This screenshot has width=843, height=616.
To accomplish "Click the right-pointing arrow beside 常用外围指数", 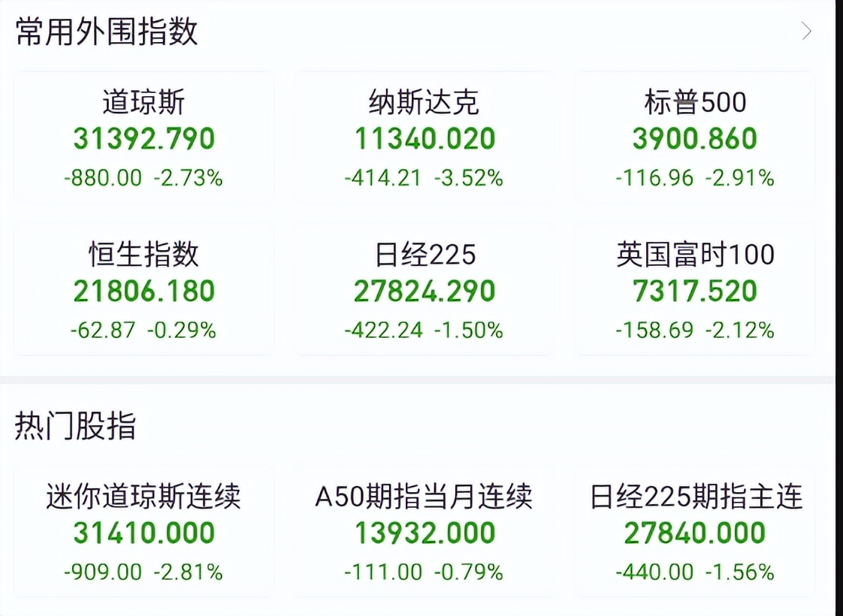I will tap(807, 32).
